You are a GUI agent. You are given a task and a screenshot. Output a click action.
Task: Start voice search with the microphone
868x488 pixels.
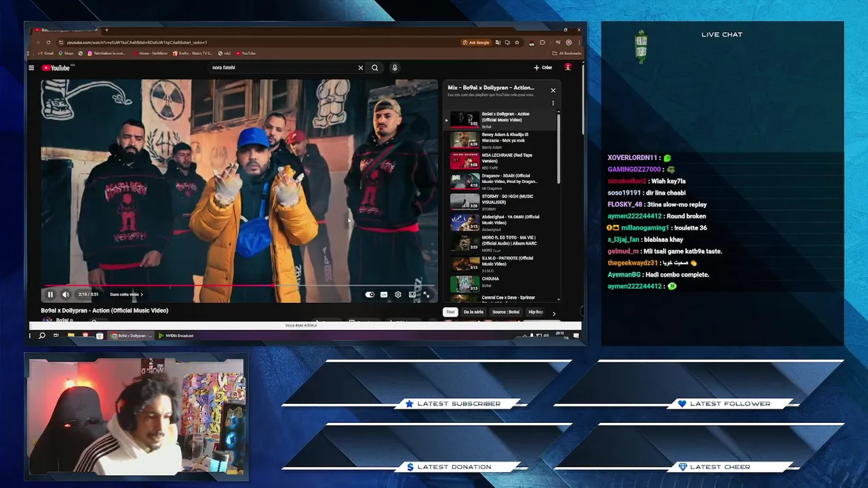pos(394,68)
